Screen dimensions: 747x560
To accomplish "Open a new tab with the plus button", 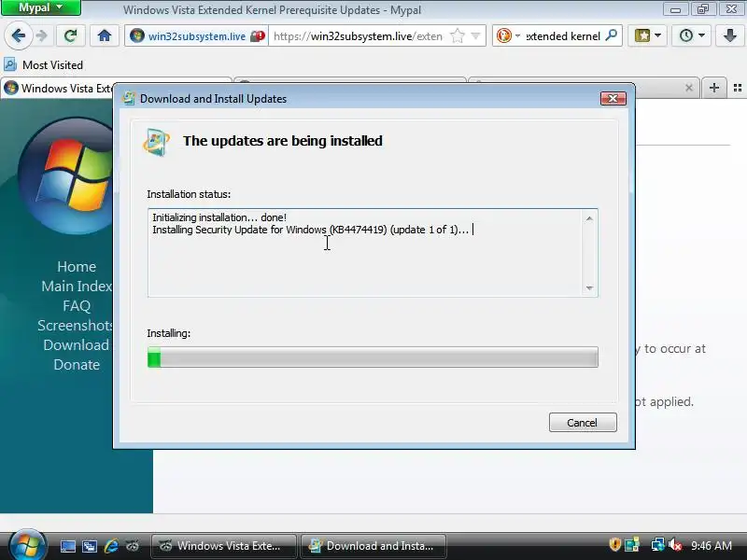I will point(713,88).
